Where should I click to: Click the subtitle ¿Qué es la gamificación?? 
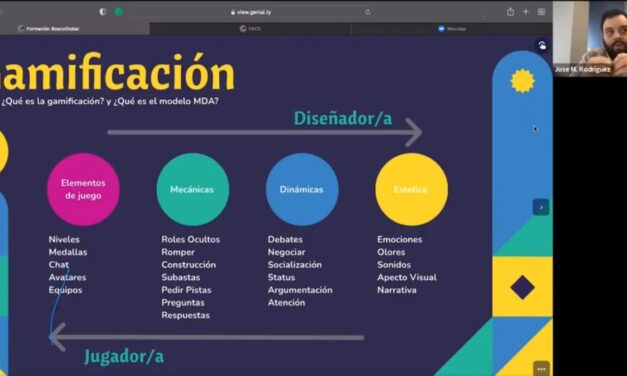pos(52,101)
